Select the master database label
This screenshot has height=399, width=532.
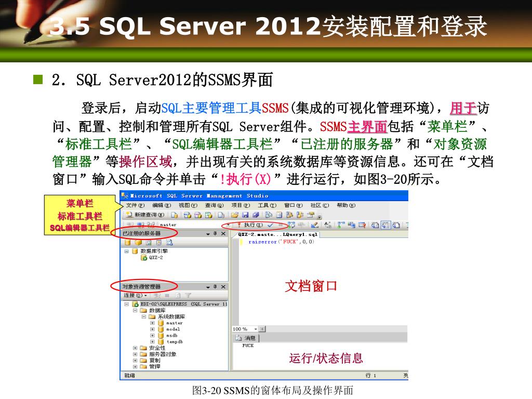pos(175,323)
